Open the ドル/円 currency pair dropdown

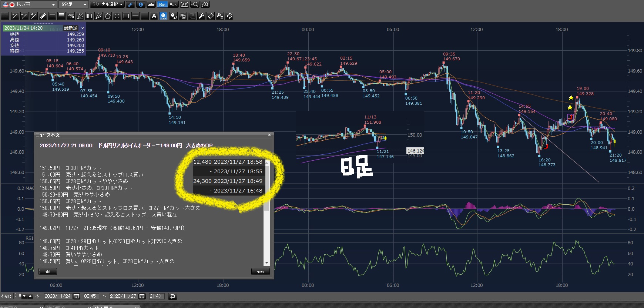coord(29,4)
